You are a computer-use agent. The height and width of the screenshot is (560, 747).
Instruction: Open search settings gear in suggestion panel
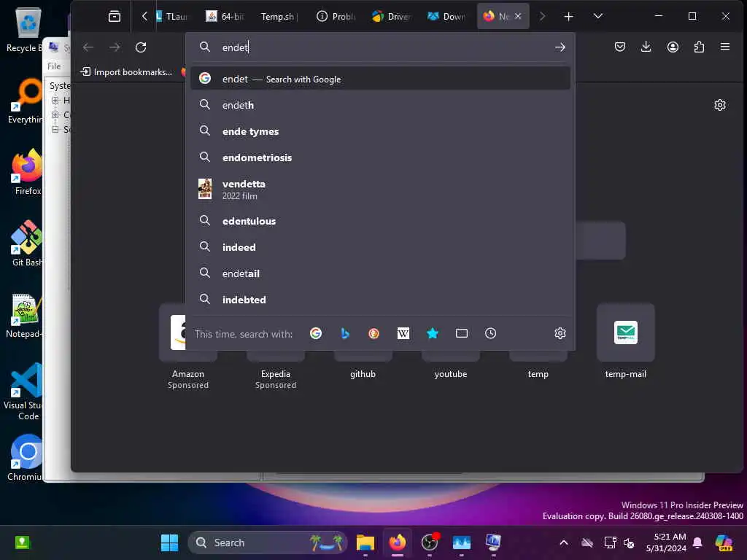click(x=560, y=333)
